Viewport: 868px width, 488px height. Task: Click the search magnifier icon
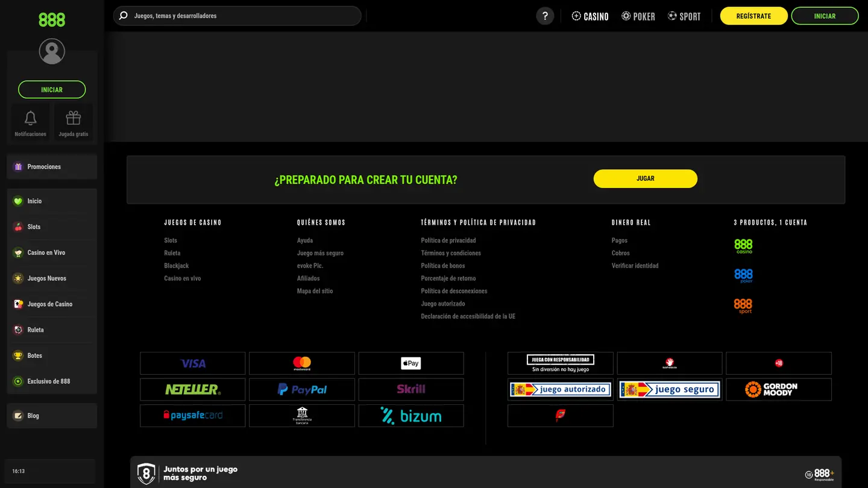124,16
